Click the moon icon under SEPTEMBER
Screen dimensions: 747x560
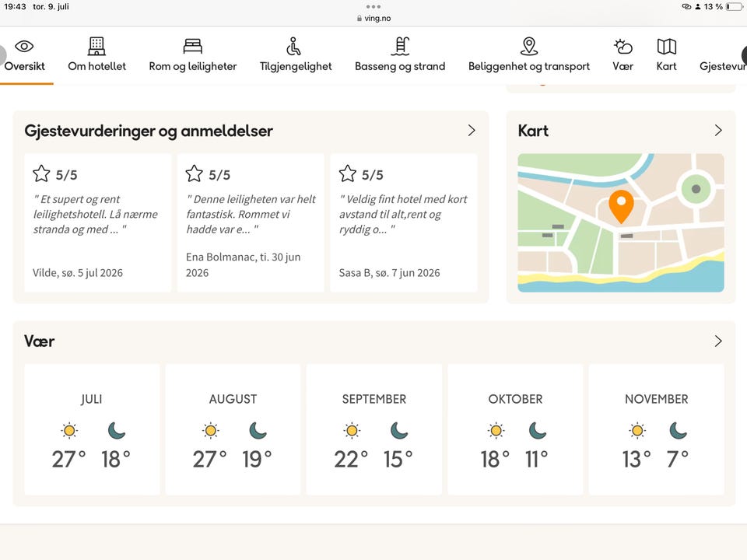(x=399, y=430)
